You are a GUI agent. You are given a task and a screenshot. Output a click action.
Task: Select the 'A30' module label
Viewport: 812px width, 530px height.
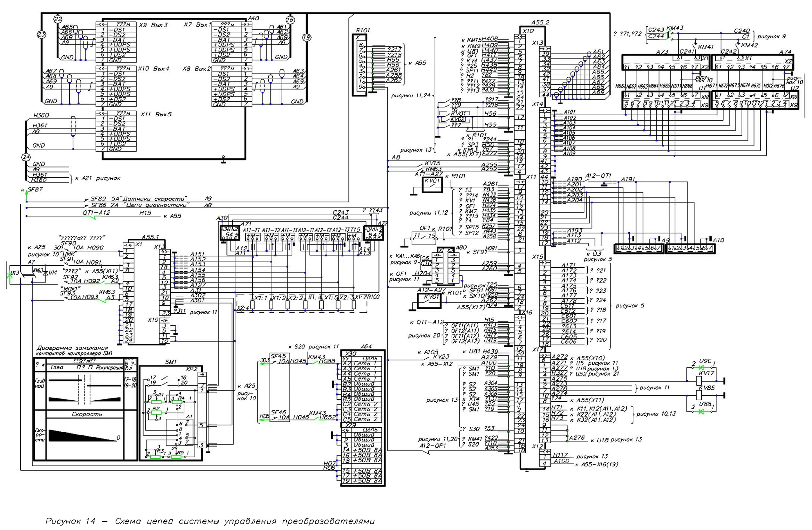[222, 218]
